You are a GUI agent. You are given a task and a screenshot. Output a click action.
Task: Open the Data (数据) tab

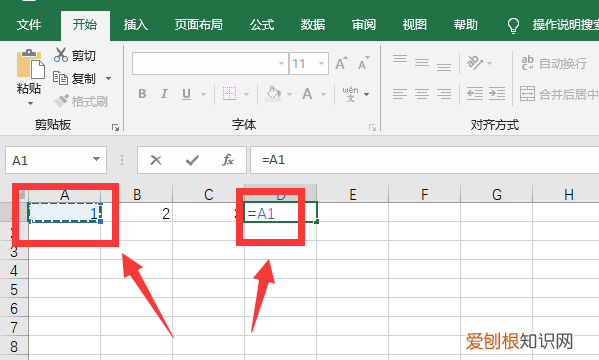click(313, 25)
